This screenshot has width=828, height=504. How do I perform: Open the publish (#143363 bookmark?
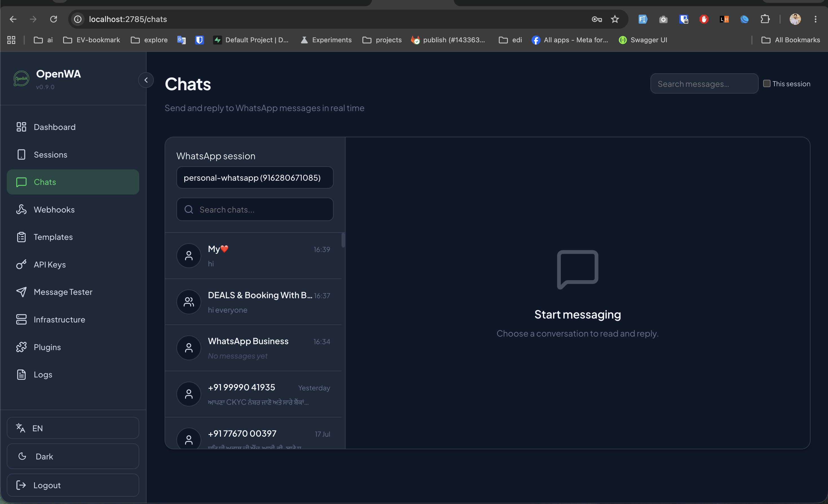pos(448,40)
